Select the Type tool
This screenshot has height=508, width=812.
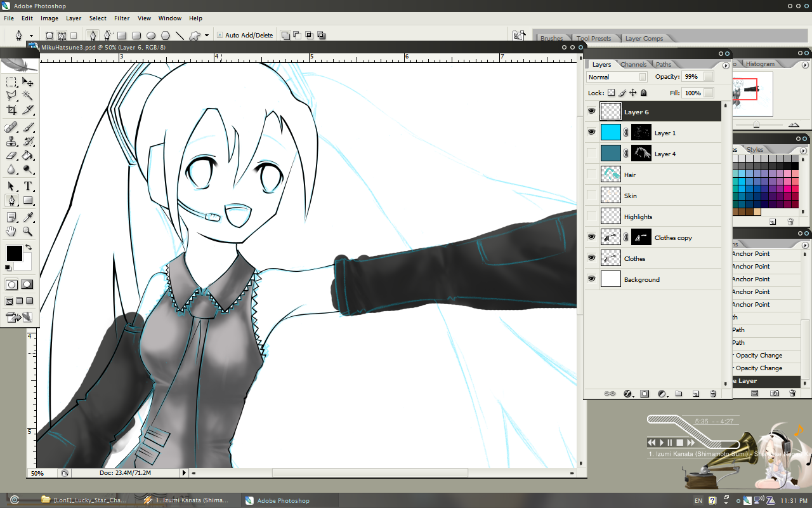coord(28,186)
